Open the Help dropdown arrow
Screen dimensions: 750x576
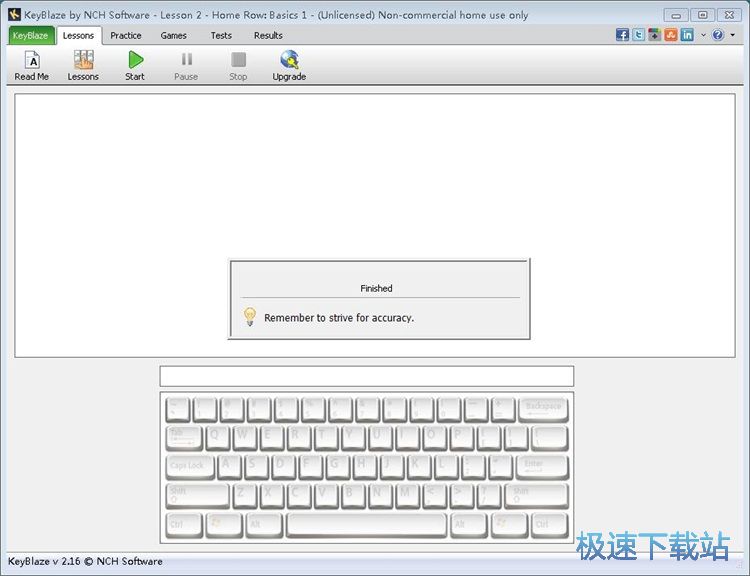(732, 35)
